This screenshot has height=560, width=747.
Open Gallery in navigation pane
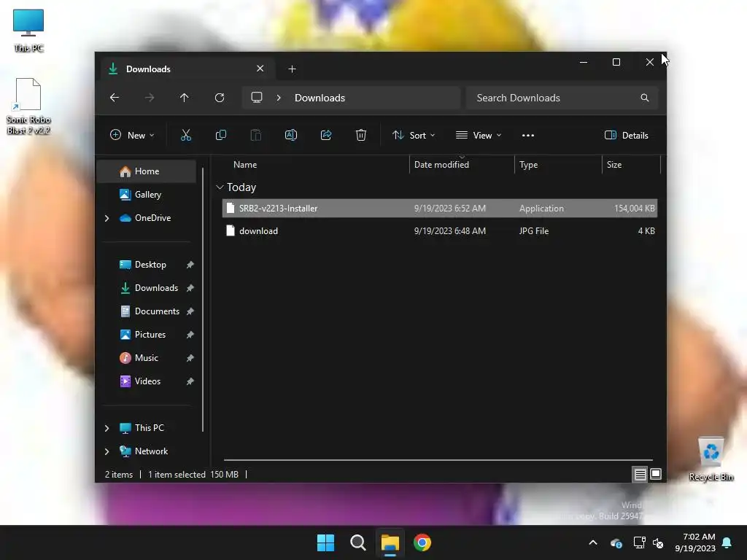(146, 195)
